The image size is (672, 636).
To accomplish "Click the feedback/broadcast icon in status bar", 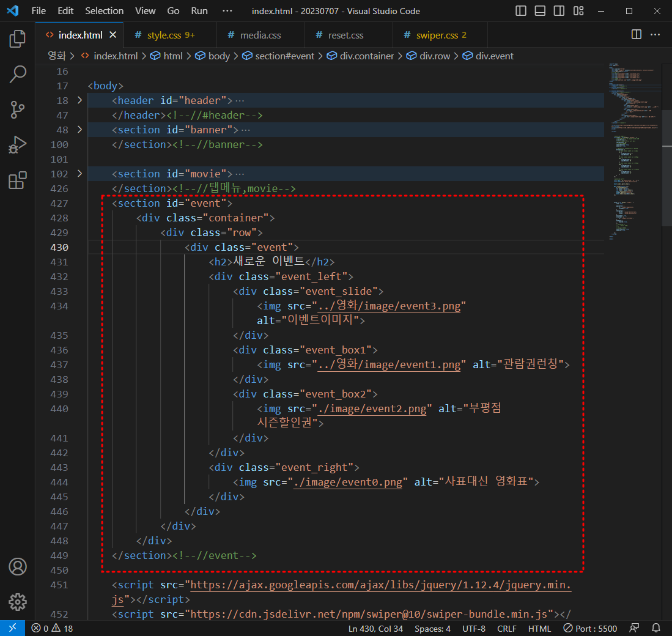I will point(634,628).
